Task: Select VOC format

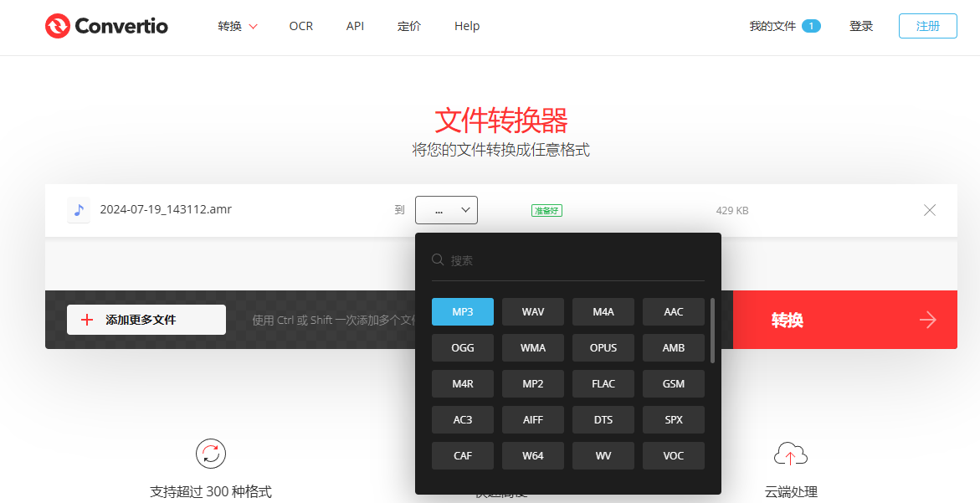Action: (674, 455)
